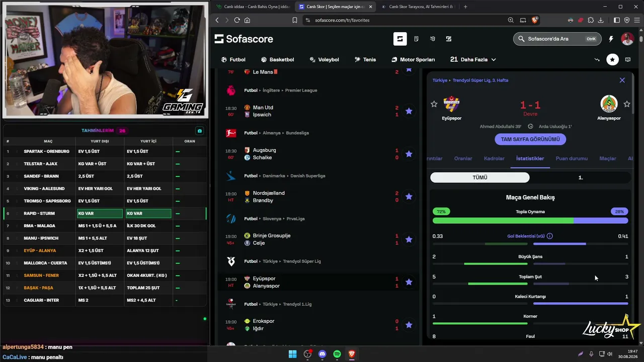Unfavorite the Augsburg vs Schalke match
This screenshot has width=644, height=362.
point(409,154)
